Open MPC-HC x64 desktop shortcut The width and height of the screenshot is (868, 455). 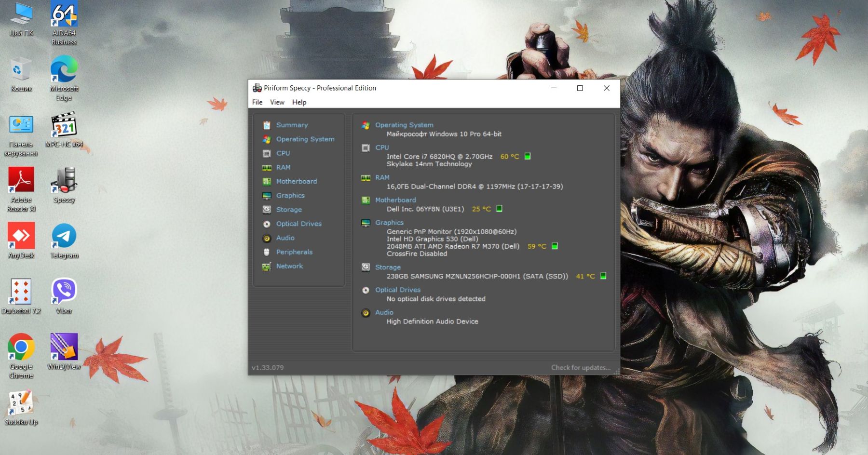tap(64, 130)
